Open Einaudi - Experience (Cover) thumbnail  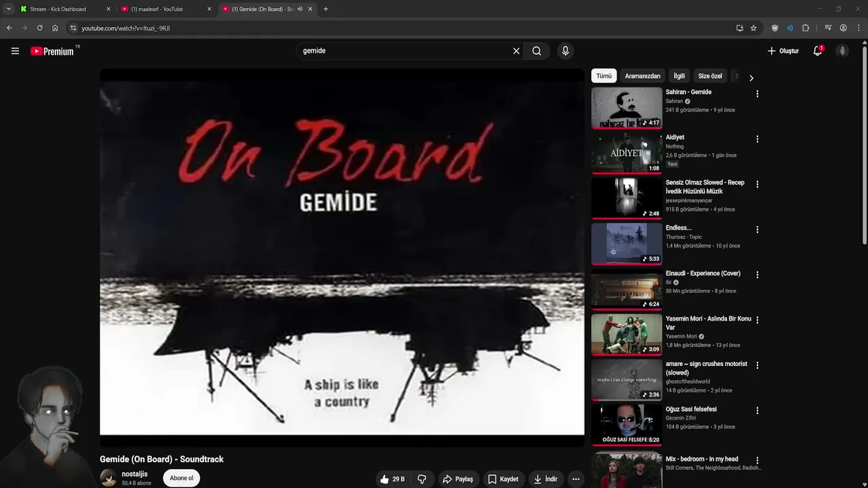[627, 289]
